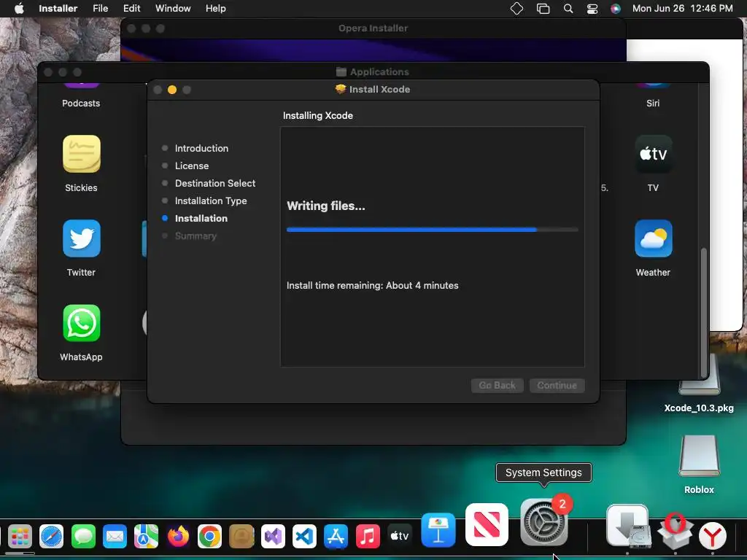Launch Safari from the dock

coord(52,537)
